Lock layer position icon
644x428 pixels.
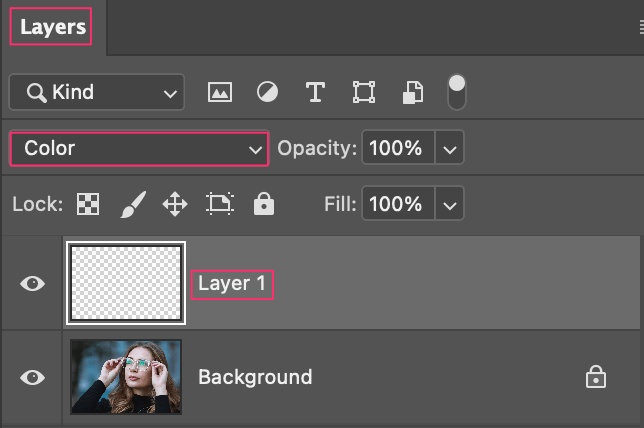pyautogui.click(x=175, y=204)
